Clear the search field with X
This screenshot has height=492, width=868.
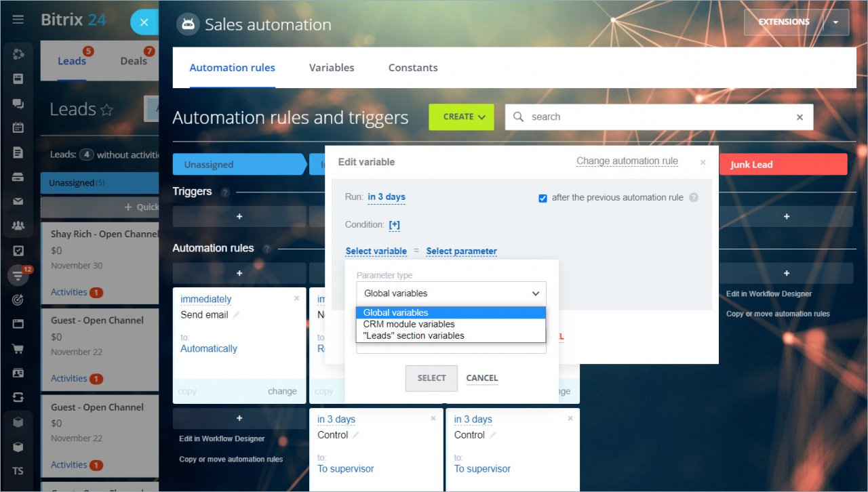pos(800,117)
